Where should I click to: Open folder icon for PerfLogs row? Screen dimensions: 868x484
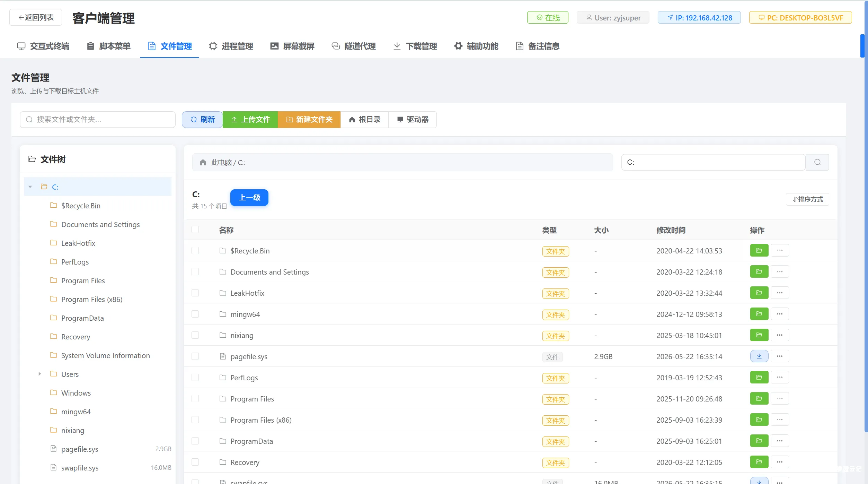point(759,377)
